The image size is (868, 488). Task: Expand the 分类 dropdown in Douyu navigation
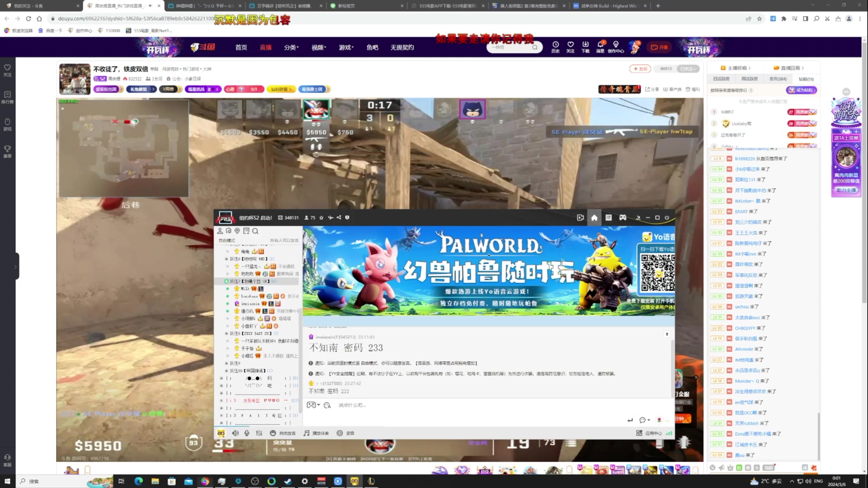point(292,47)
